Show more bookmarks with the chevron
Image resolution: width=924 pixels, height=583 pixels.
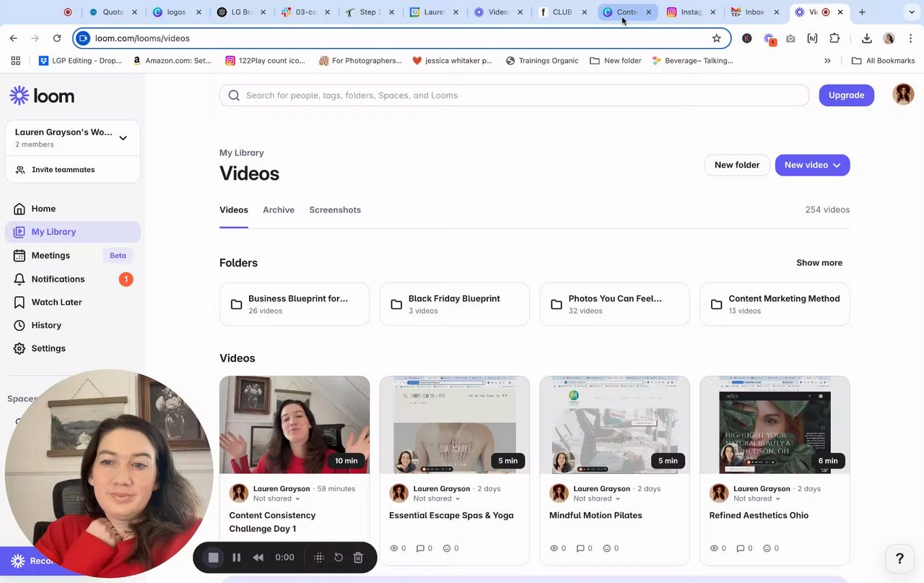click(x=827, y=61)
